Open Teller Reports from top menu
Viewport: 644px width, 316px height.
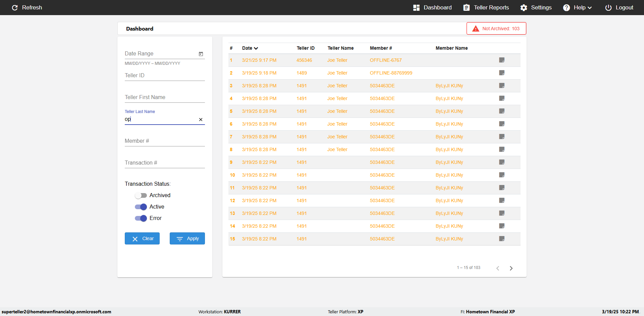tap(486, 8)
